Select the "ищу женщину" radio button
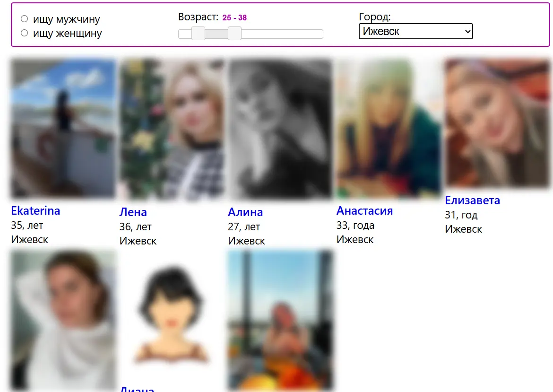Screen dimensions: 553x392 (25, 33)
